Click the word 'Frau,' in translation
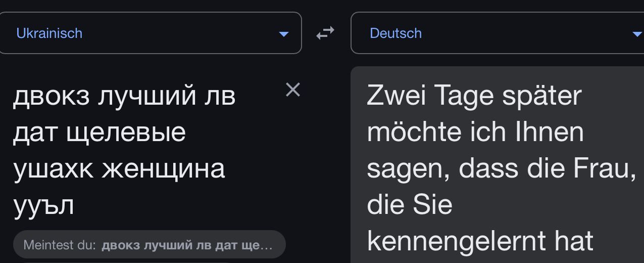 [x=605, y=168]
